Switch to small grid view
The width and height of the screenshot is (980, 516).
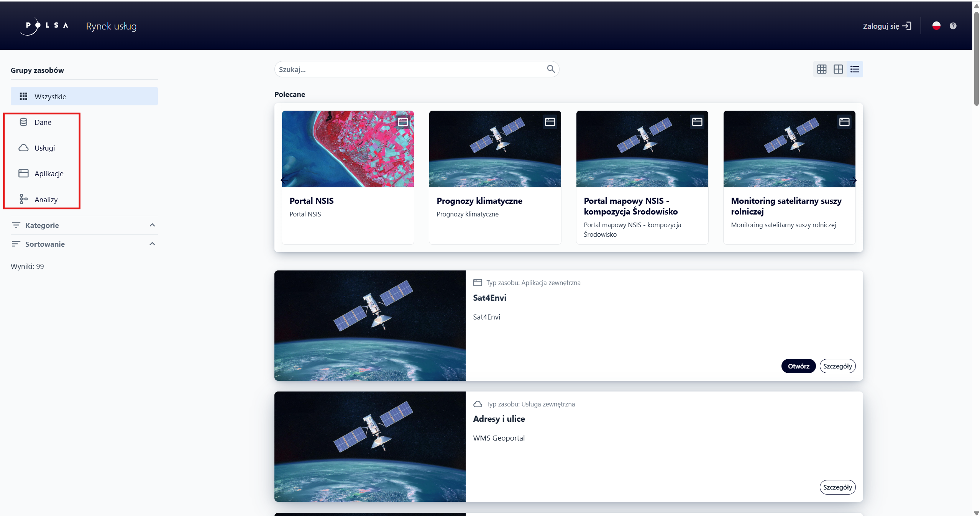[x=821, y=69]
